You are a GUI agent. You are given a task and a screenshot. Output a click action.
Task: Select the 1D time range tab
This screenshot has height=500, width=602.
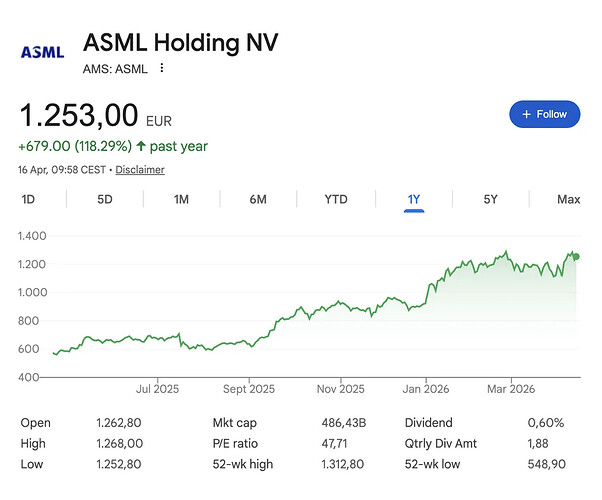click(x=28, y=199)
